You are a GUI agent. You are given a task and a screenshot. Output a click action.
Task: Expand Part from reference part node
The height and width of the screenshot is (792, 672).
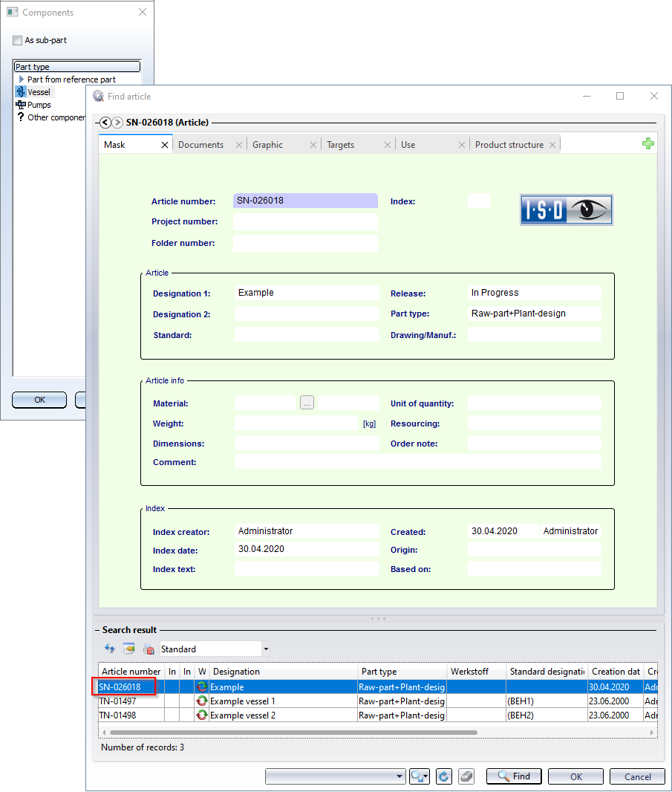(22, 79)
